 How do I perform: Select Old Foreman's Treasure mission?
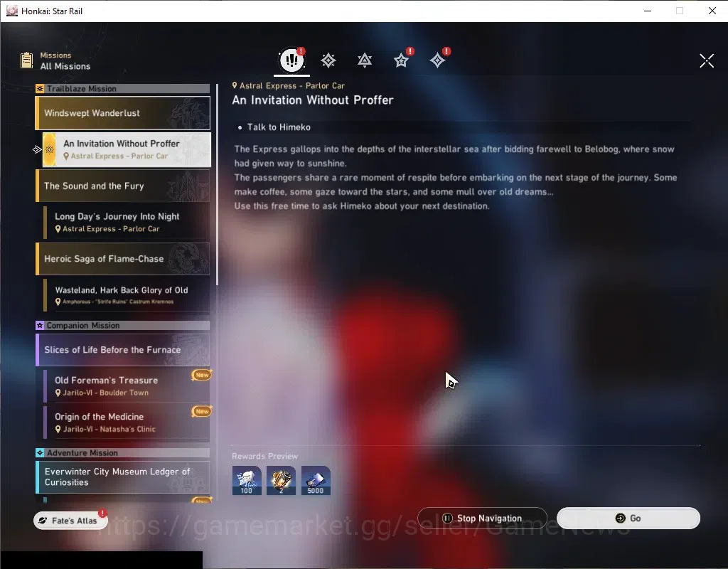pyautogui.click(x=127, y=385)
